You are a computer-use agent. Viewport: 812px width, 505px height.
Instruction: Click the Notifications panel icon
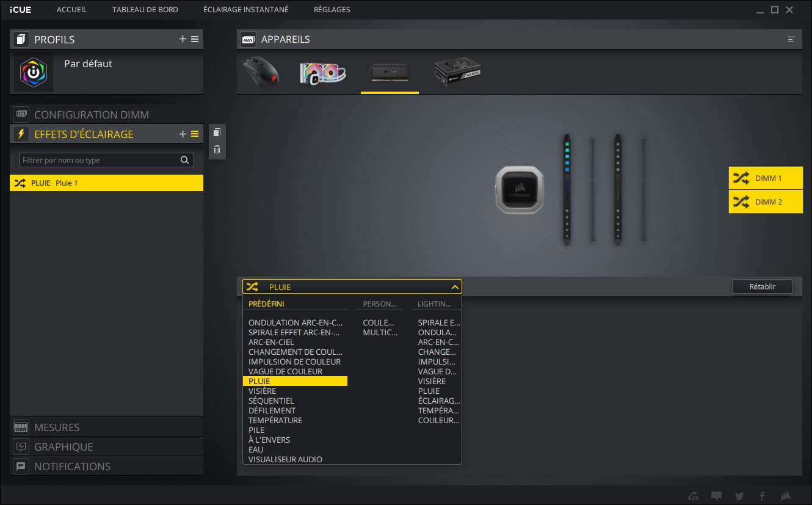coord(21,467)
